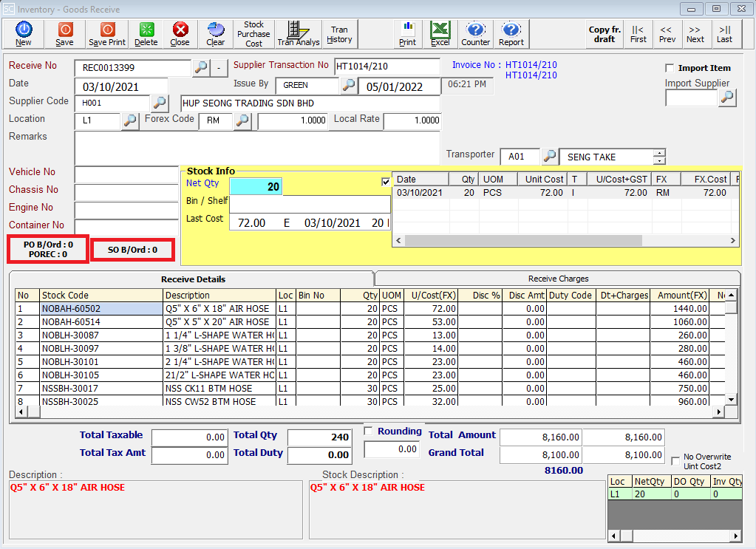Print the goods receive document
The height and width of the screenshot is (549, 756).
407,34
